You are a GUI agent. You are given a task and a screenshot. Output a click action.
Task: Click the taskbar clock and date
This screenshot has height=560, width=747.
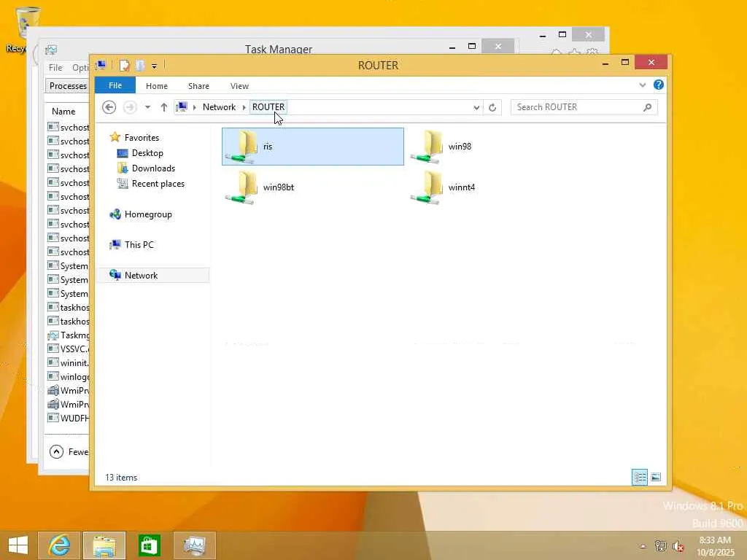click(715, 546)
